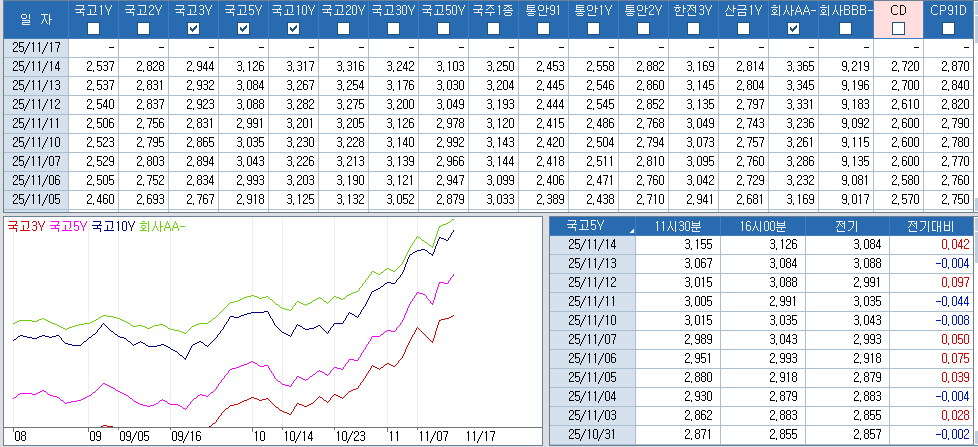Uncheck the 국고5Y column checkbox

[x=243, y=29]
